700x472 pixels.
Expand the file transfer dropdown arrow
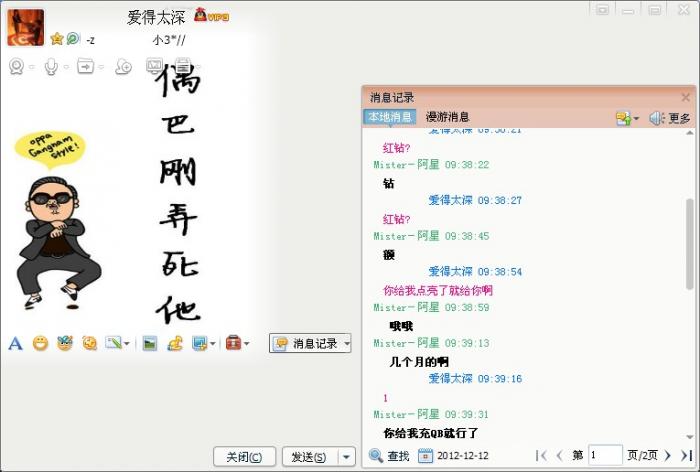[x=101, y=67]
